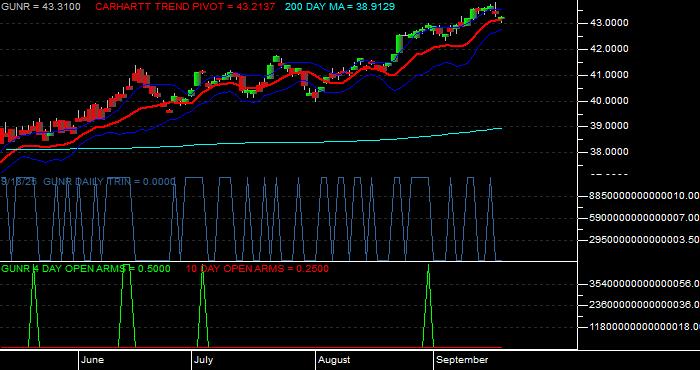Click the 200 DAY MA = 38.9129 label

pyautogui.click(x=340, y=7)
